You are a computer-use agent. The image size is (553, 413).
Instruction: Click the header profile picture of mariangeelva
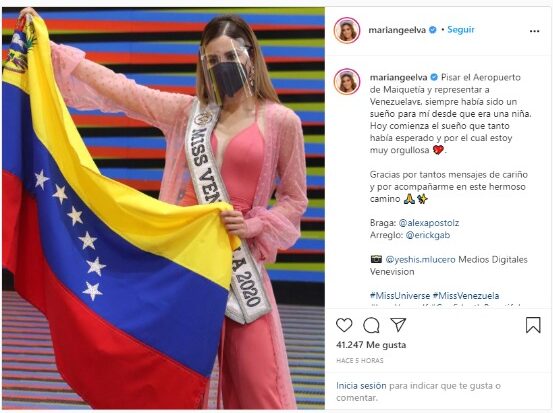pyautogui.click(x=347, y=30)
